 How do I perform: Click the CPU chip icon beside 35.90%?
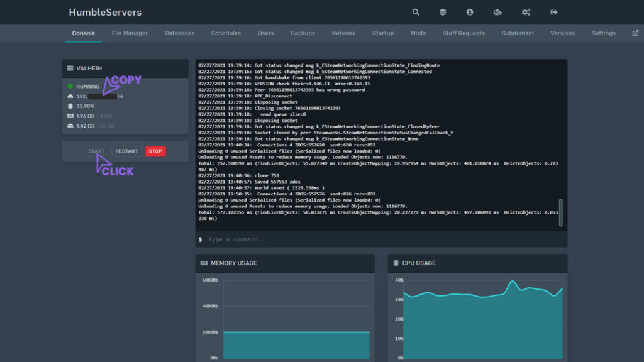coord(70,106)
